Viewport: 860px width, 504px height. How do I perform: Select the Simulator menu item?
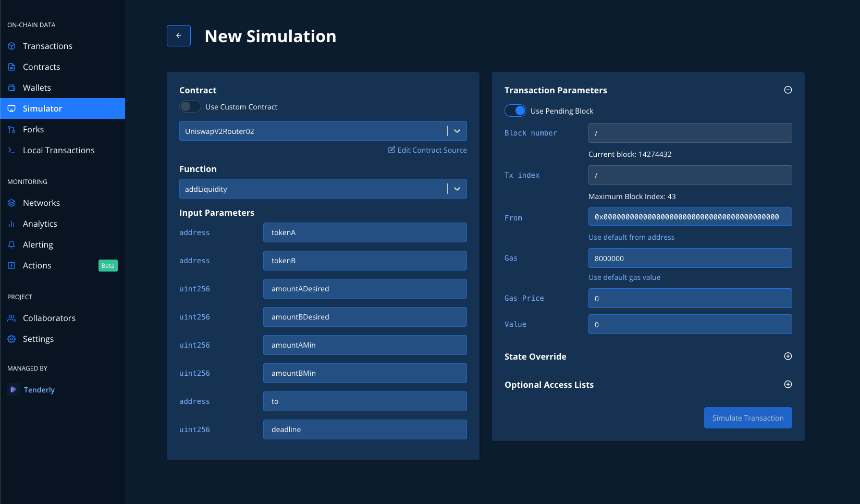63,108
